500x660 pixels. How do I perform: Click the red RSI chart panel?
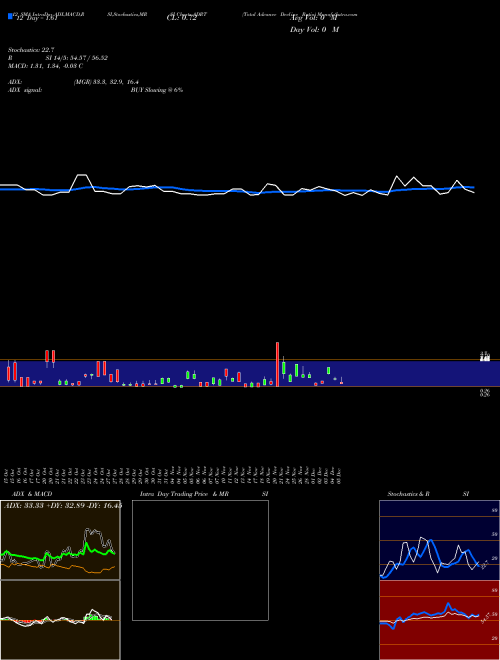(439, 620)
